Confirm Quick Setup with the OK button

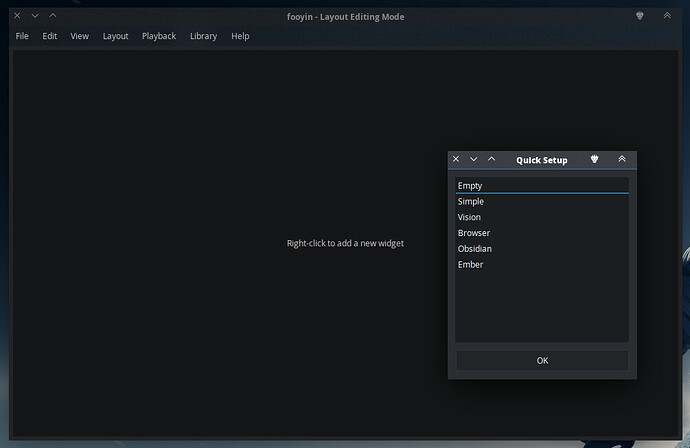(542, 360)
